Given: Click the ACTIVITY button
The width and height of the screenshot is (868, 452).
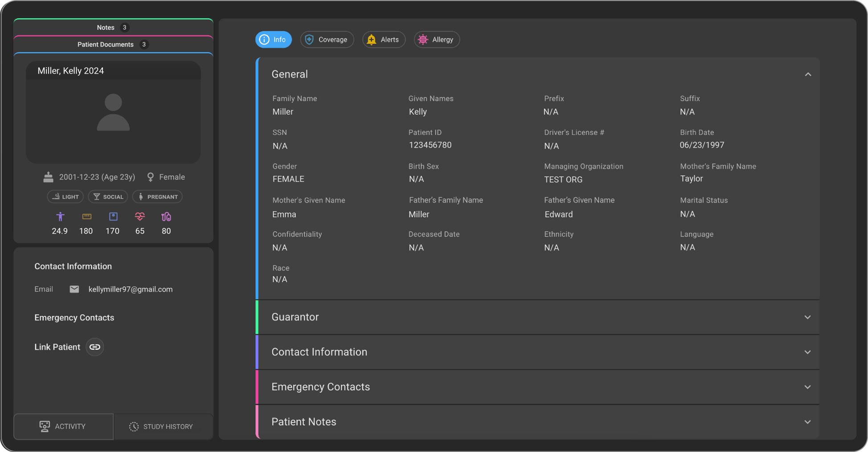Looking at the screenshot, I should pyautogui.click(x=63, y=426).
